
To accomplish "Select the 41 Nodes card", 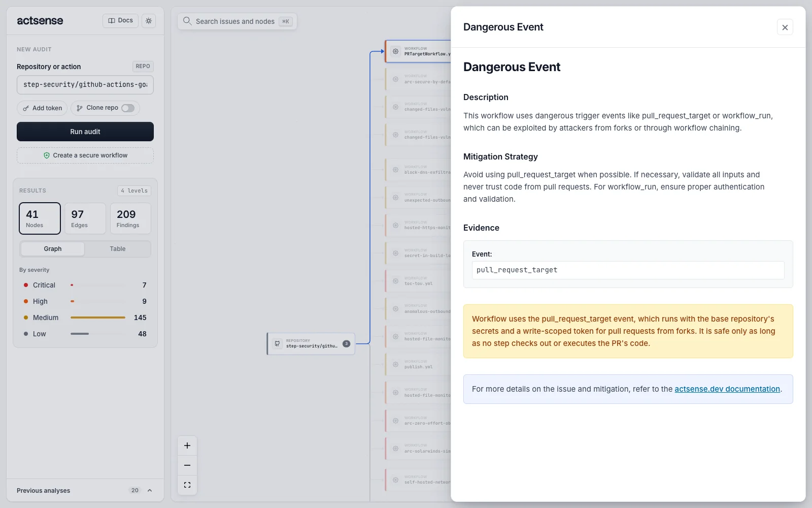I will point(40,218).
